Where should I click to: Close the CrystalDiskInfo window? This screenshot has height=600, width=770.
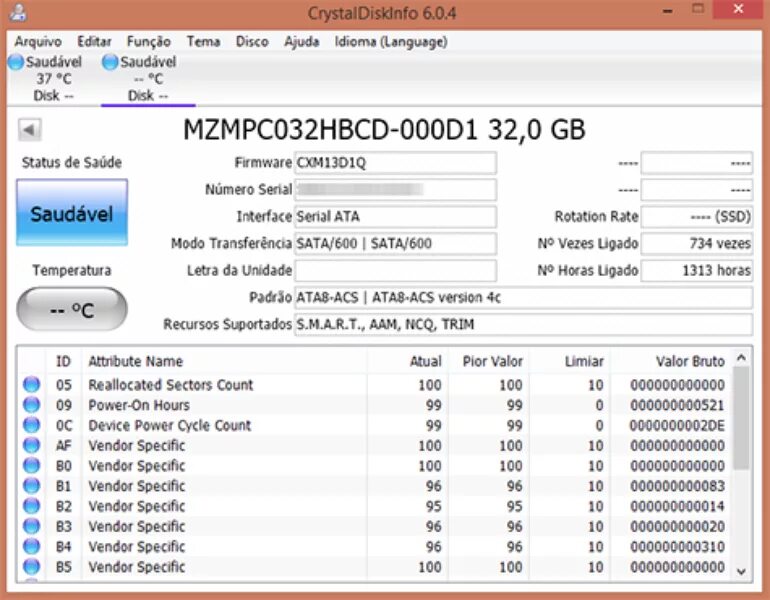pos(738,9)
